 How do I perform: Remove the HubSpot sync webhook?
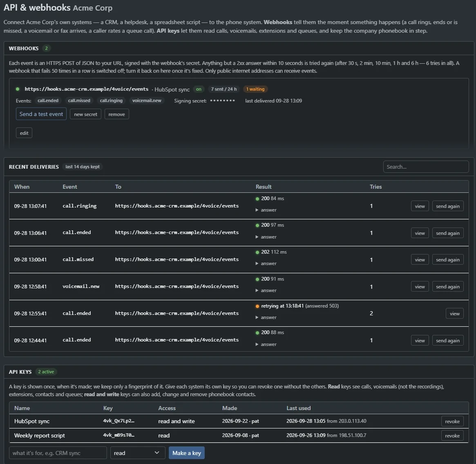(116, 114)
